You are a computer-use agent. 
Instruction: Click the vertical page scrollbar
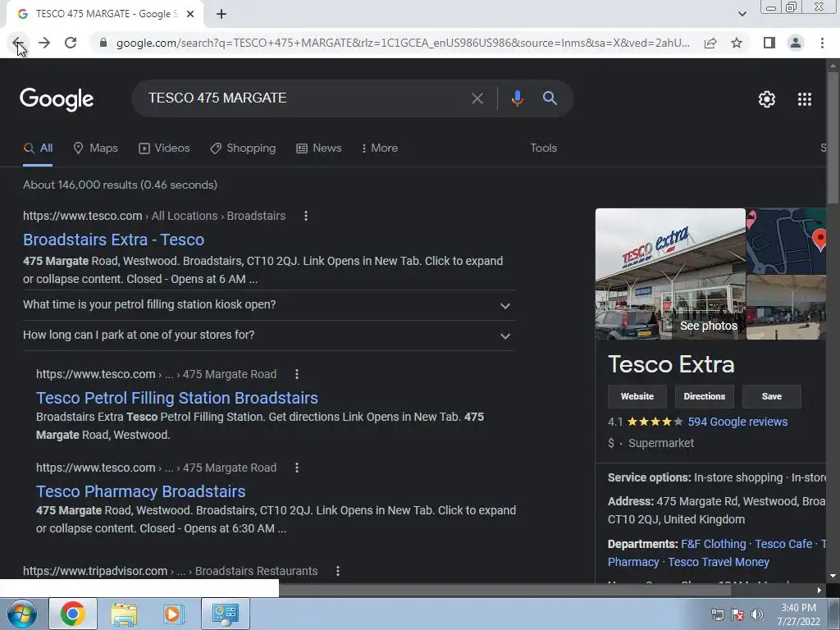[x=833, y=137]
